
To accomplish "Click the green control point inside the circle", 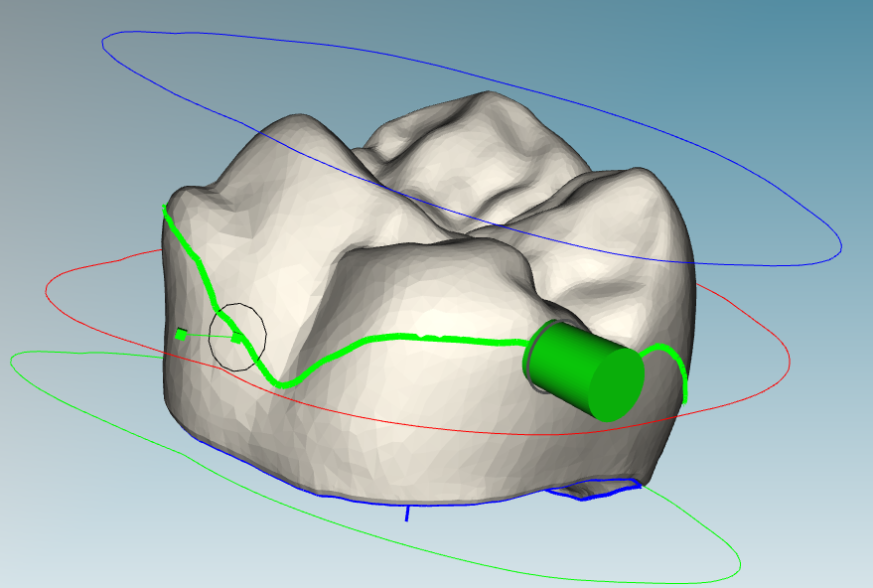I will click(x=236, y=339).
